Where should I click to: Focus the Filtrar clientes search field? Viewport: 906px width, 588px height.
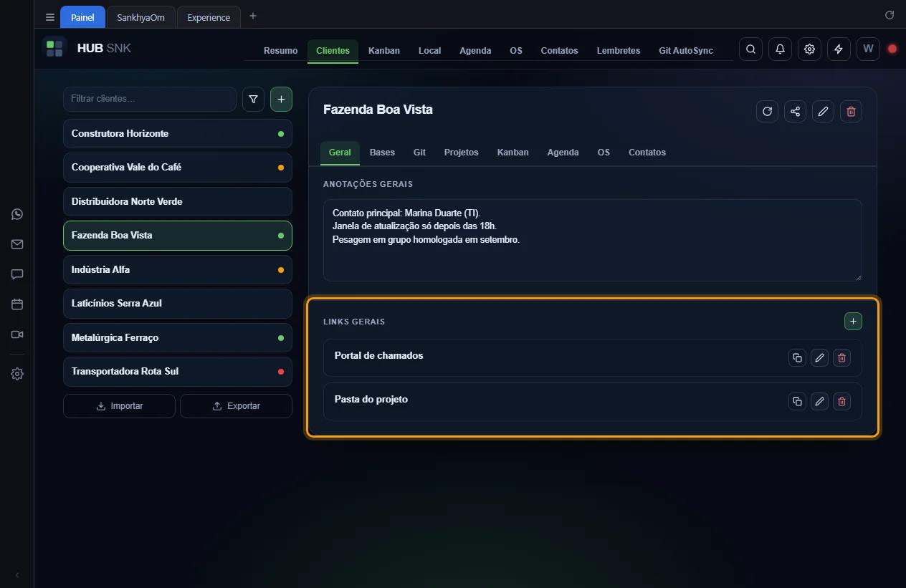(x=150, y=99)
